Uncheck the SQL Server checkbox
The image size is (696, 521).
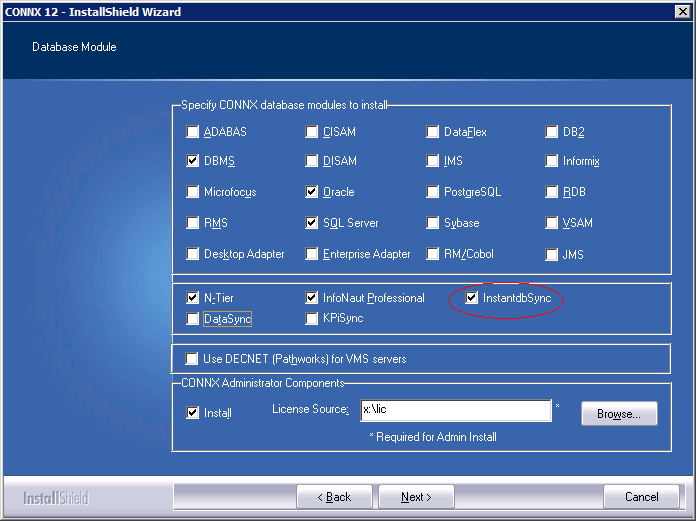(x=312, y=222)
